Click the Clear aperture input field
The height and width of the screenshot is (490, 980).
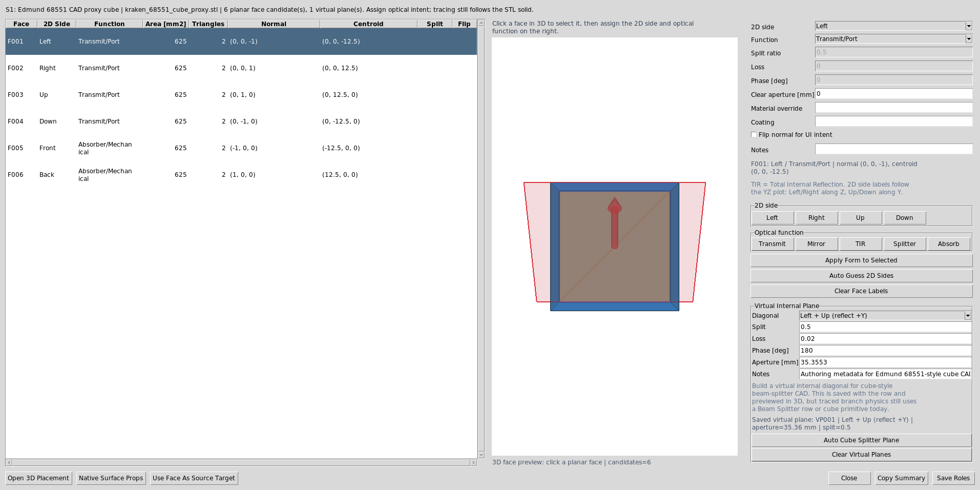point(893,94)
